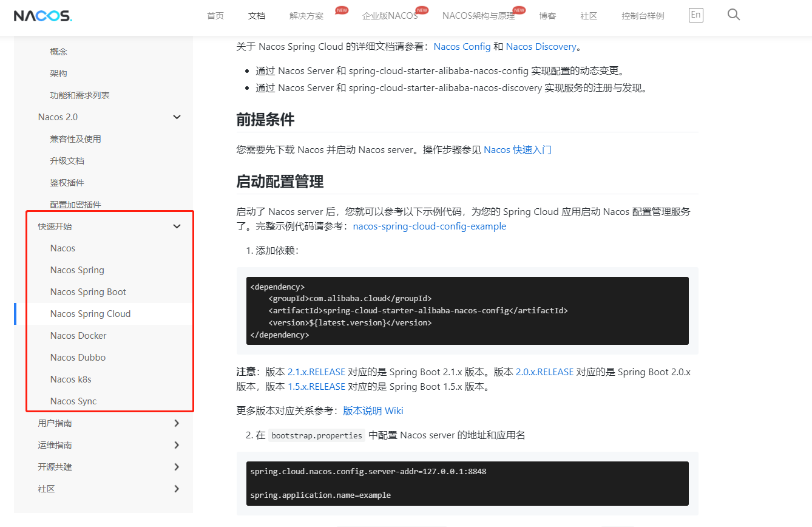This screenshot has height=527, width=812.
Task: Open 兼容性及使用 in the sidebar
Action: tap(76, 139)
